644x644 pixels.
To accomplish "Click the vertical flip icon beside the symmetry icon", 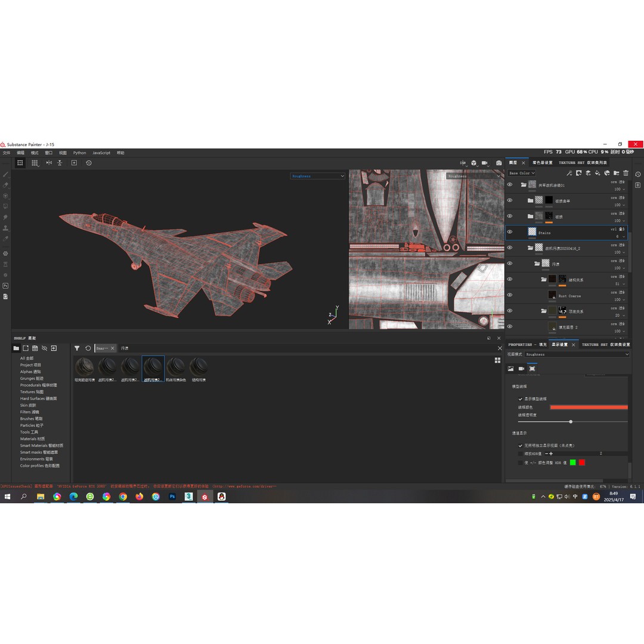I will (60, 163).
